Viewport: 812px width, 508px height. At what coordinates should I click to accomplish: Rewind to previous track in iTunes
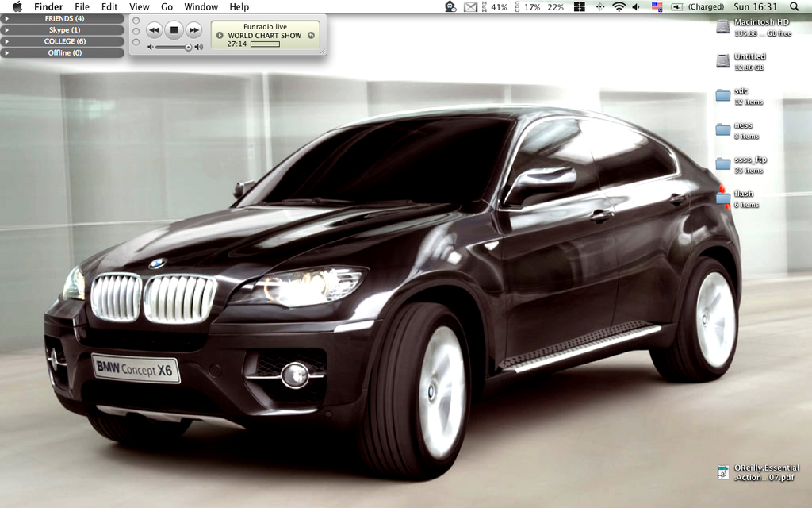(155, 30)
